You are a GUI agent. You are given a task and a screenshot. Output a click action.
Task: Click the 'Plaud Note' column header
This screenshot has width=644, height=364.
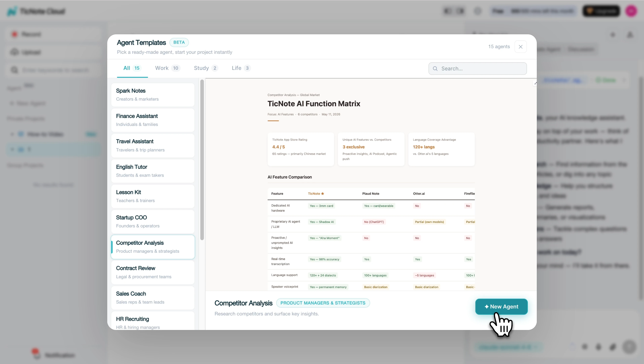point(370,193)
